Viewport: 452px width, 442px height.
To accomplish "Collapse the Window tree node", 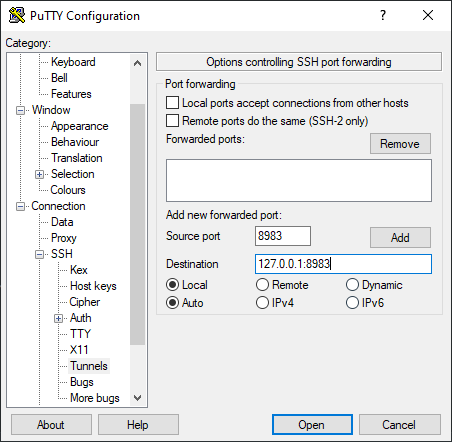I will [x=20, y=110].
